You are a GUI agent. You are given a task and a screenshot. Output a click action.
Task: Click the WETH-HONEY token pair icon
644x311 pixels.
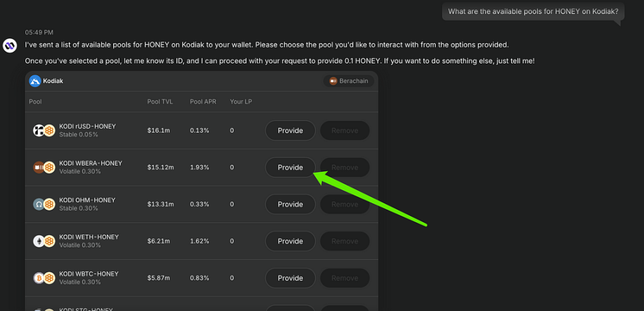[x=44, y=241]
